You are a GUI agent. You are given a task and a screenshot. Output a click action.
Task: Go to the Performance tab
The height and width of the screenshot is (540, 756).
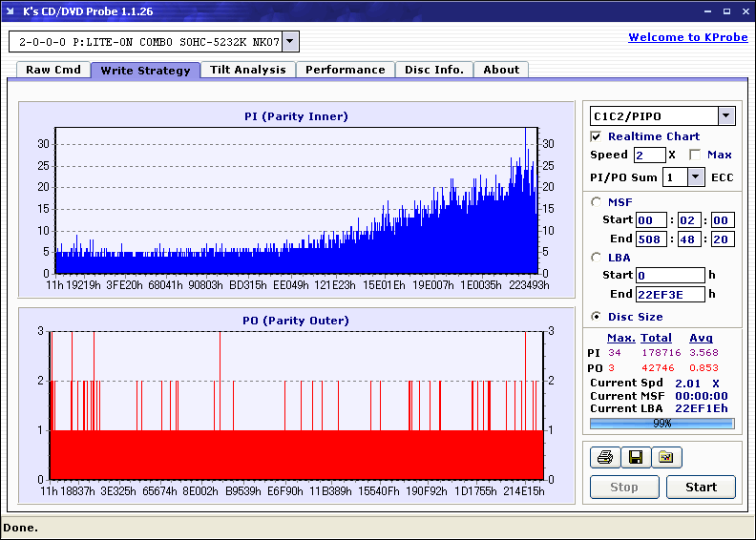click(x=345, y=70)
